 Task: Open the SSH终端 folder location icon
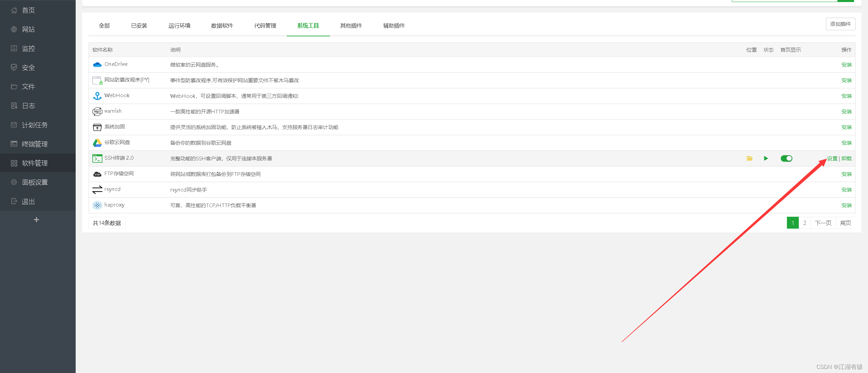pos(749,158)
